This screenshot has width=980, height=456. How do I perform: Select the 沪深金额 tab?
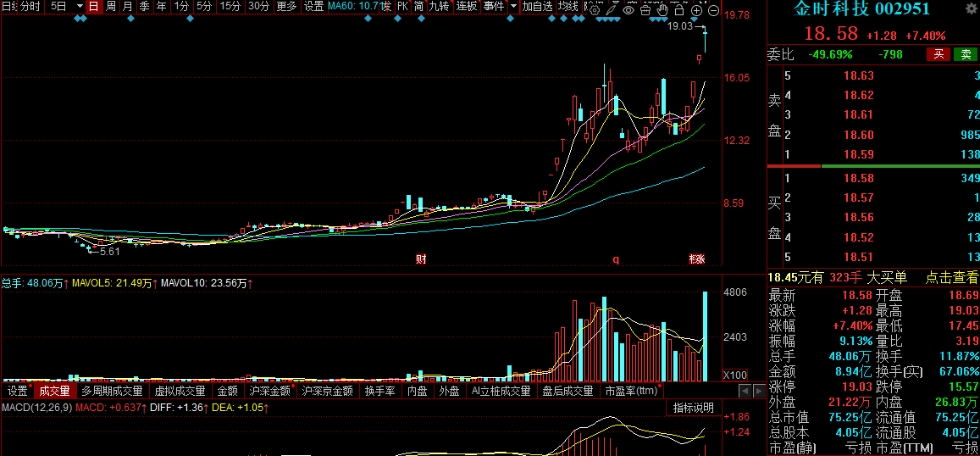point(271,392)
